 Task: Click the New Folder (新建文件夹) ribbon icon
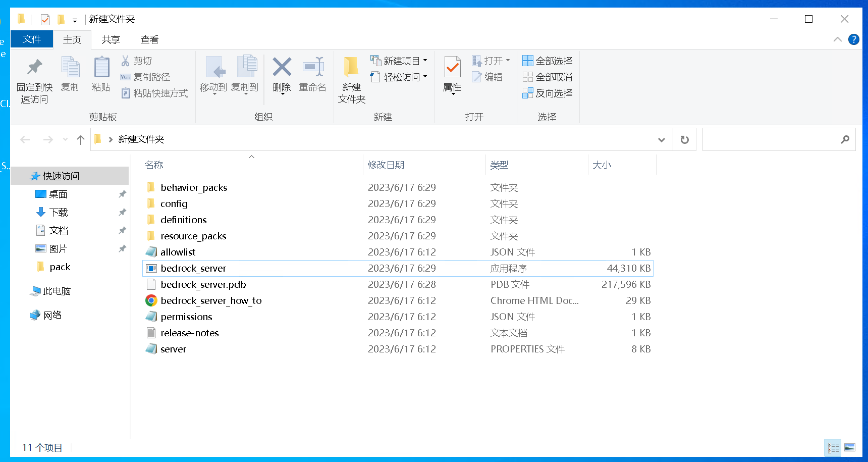point(351,68)
